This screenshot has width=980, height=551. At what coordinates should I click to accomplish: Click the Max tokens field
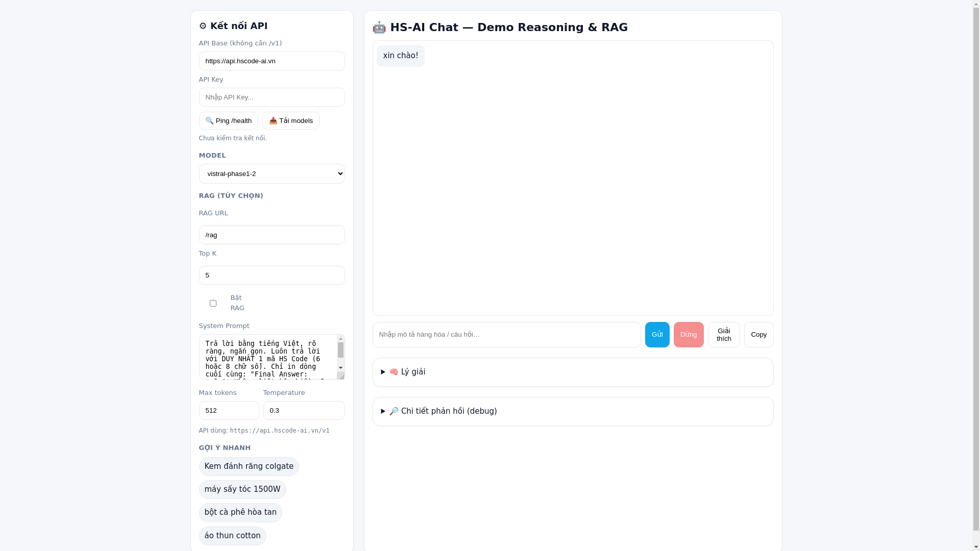pyautogui.click(x=229, y=411)
